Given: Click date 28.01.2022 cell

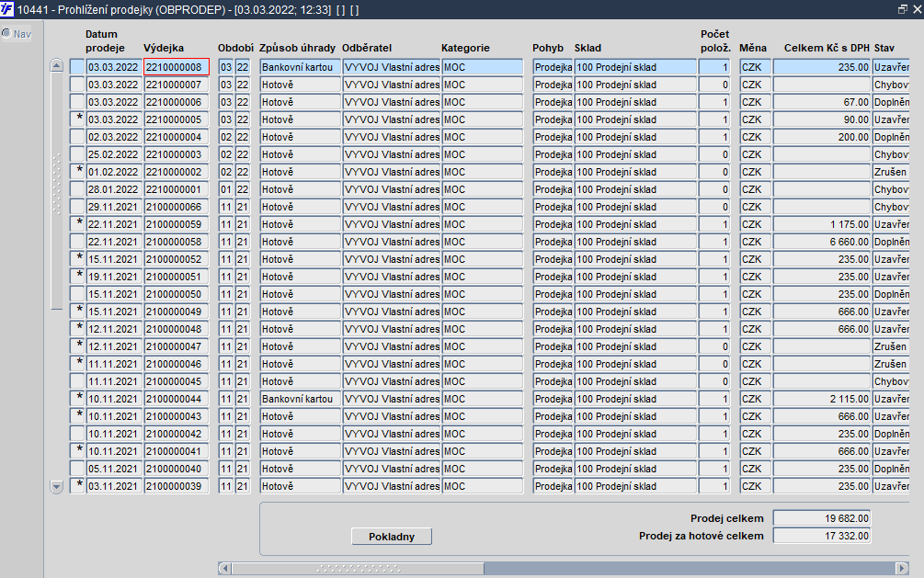Looking at the screenshot, I should (114, 189).
